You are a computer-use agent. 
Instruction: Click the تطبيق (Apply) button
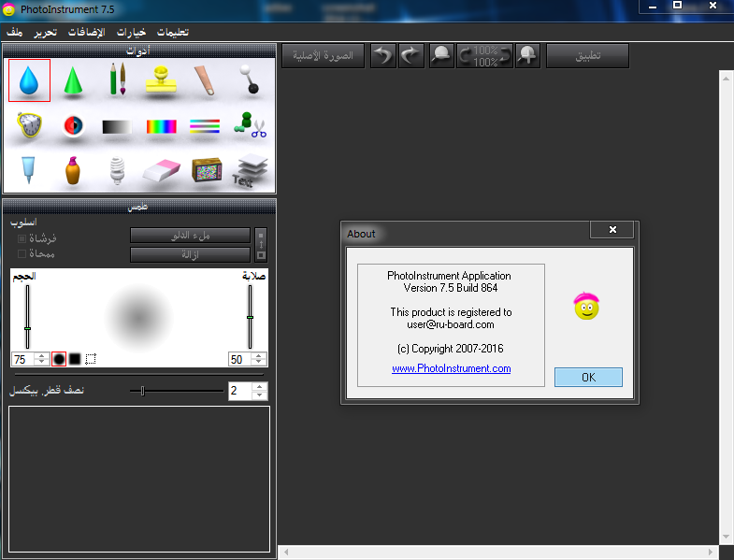(x=587, y=56)
